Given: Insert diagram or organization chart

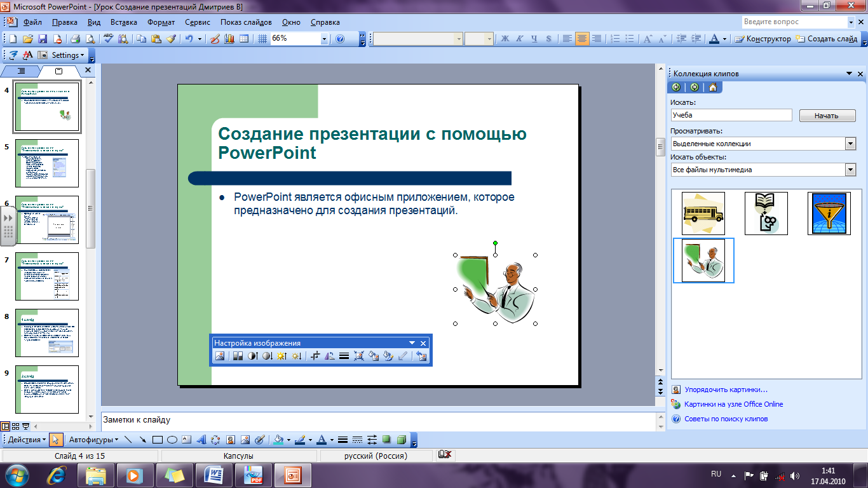Looking at the screenshot, I should [216, 440].
